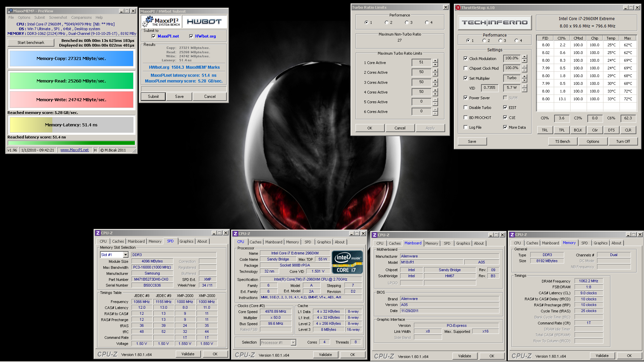Click Submit button in HWbot Submit

[153, 97]
